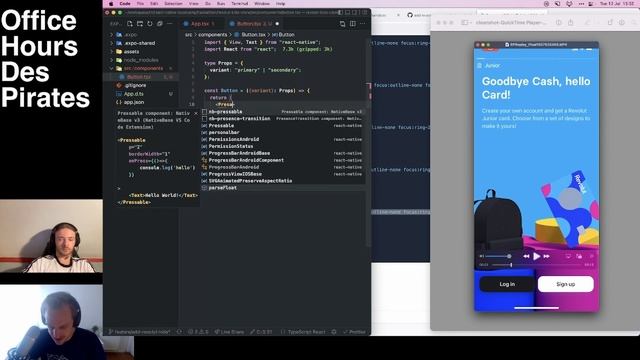Open the Selection menu
Screen dimensions: 640x360
coord(173,3)
